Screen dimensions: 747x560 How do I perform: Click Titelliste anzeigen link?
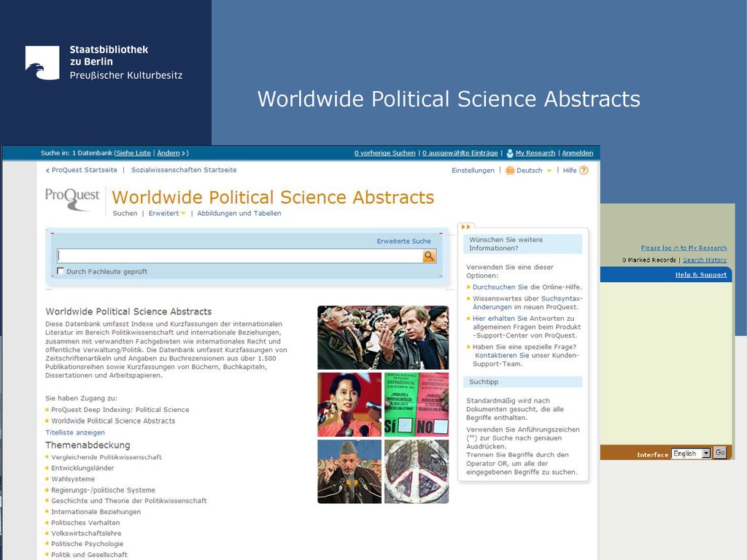tap(75, 432)
